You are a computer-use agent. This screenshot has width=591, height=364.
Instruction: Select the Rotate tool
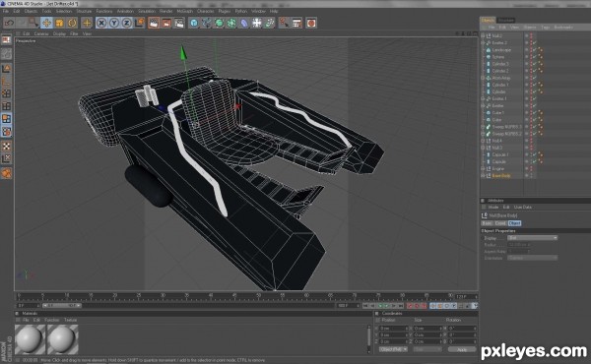[72, 23]
